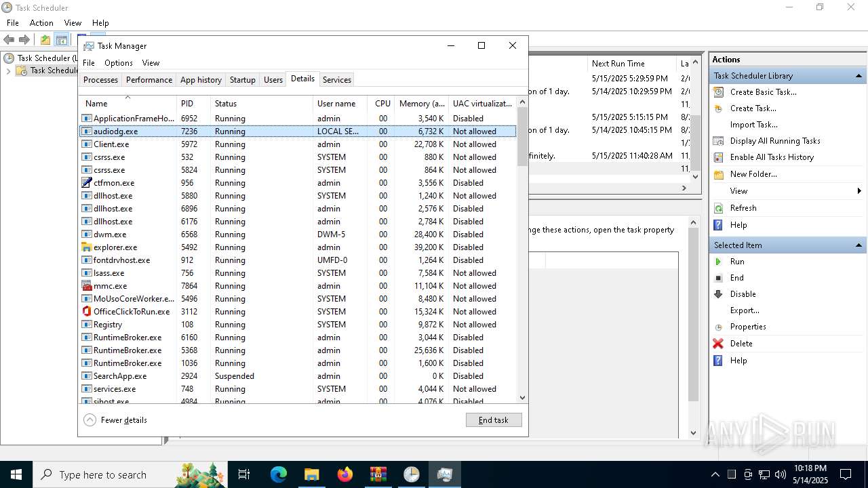The width and height of the screenshot is (868, 488).
Task: Click the Forward arrow in Task Scheduler toolbar
Action: 24,40
